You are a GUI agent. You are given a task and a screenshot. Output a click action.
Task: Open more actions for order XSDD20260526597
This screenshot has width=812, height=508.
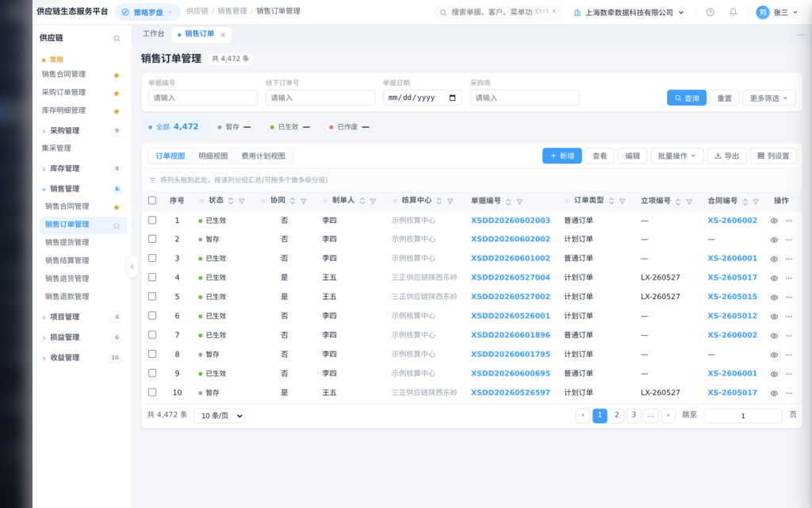coord(789,394)
